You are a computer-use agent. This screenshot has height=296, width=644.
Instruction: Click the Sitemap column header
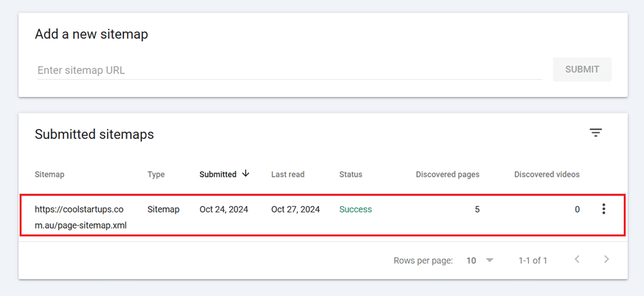pos(50,174)
